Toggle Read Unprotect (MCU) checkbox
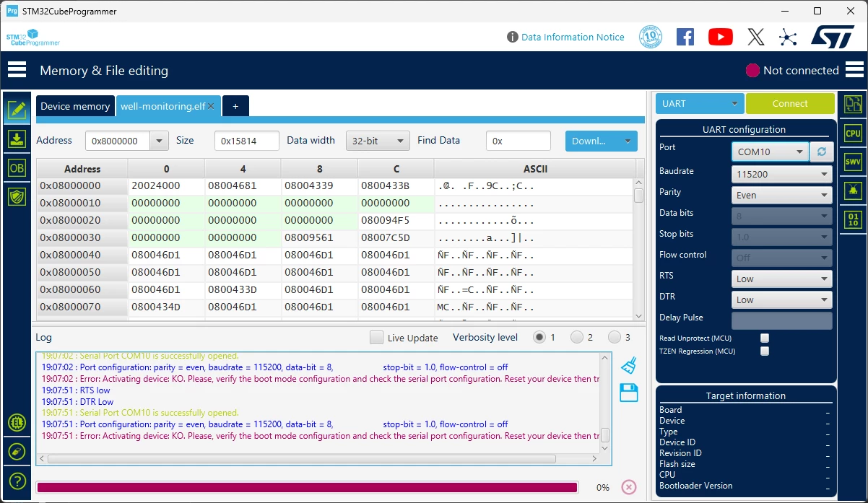This screenshot has width=868, height=503. point(765,338)
